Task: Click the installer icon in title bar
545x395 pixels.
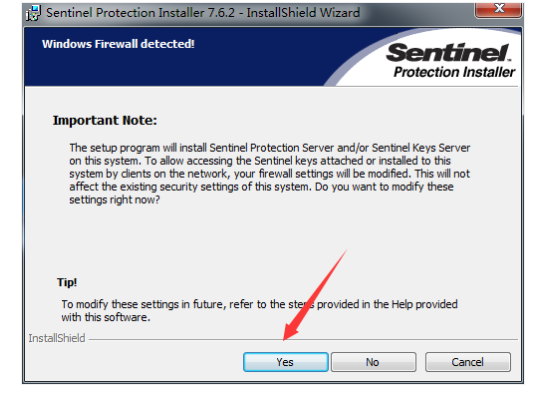Action: (x=34, y=13)
